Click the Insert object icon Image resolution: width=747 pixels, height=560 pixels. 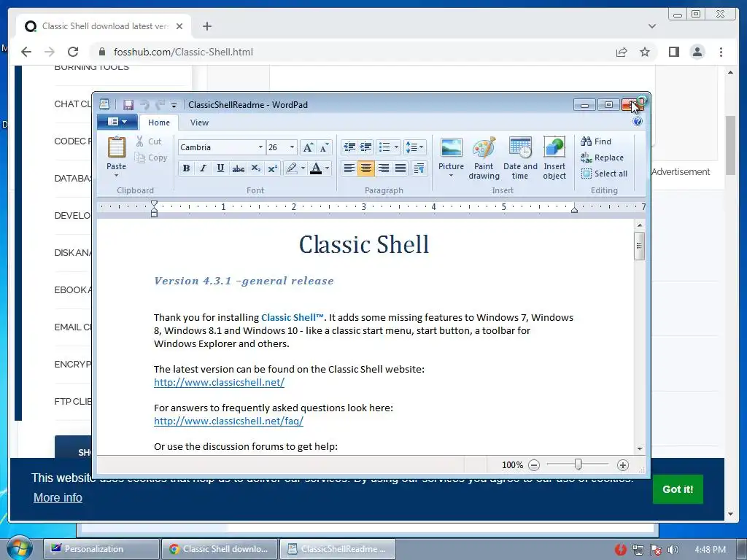tap(554, 158)
